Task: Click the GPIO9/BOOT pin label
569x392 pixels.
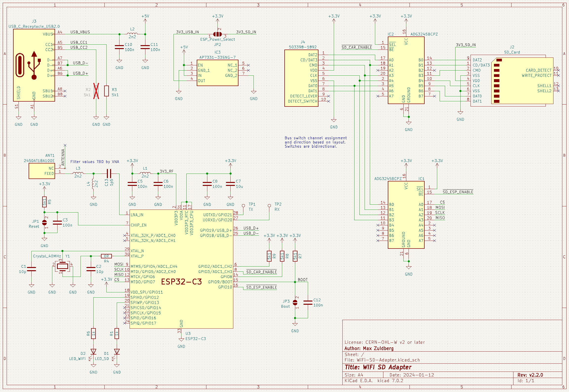Action: (x=220, y=282)
